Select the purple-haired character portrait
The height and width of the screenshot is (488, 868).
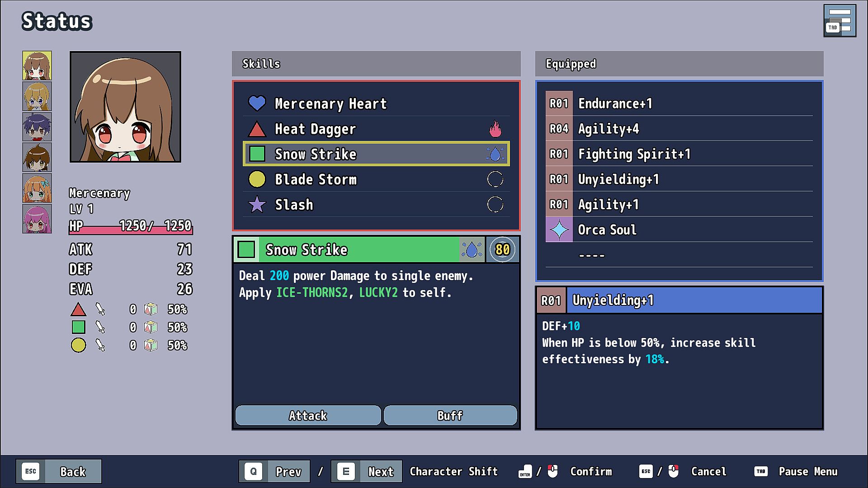[37, 127]
